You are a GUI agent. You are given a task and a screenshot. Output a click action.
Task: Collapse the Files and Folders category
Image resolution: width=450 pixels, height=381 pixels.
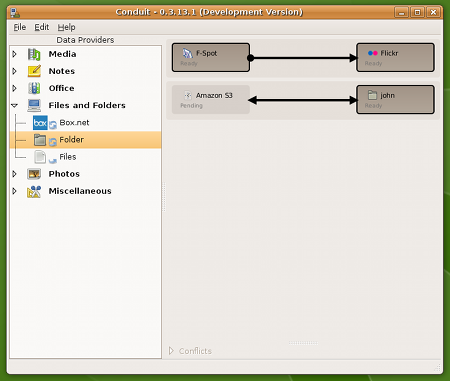14,106
